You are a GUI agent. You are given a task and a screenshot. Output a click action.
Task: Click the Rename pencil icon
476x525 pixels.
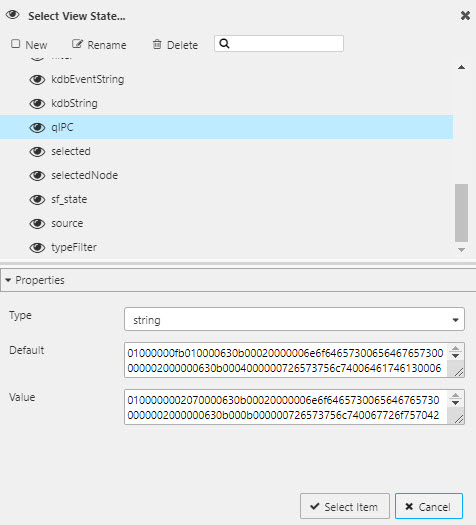77,44
